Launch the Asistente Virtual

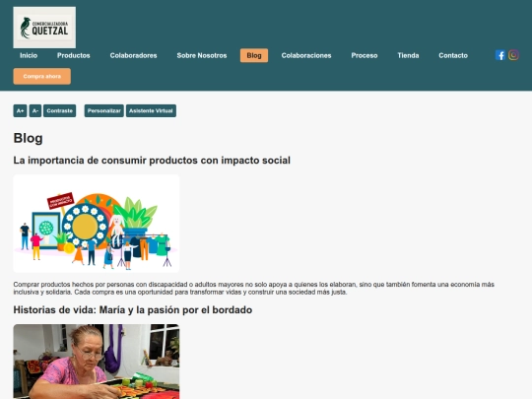151,111
